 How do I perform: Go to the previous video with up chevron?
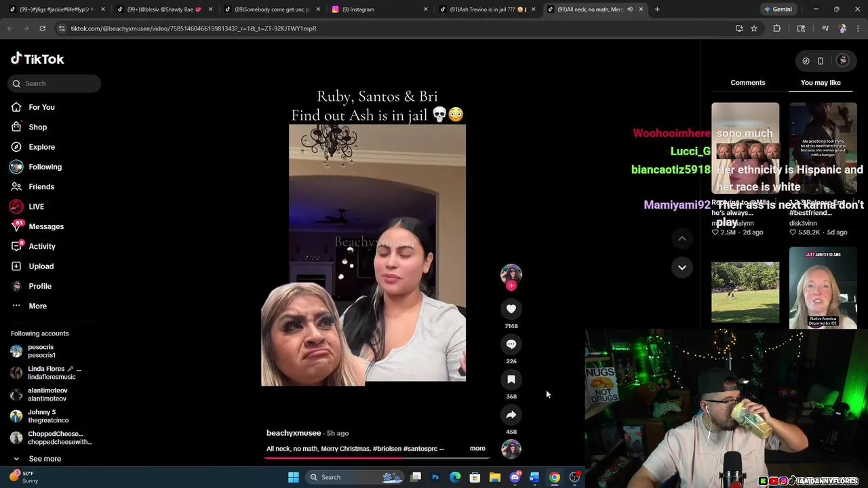click(x=682, y=239)
